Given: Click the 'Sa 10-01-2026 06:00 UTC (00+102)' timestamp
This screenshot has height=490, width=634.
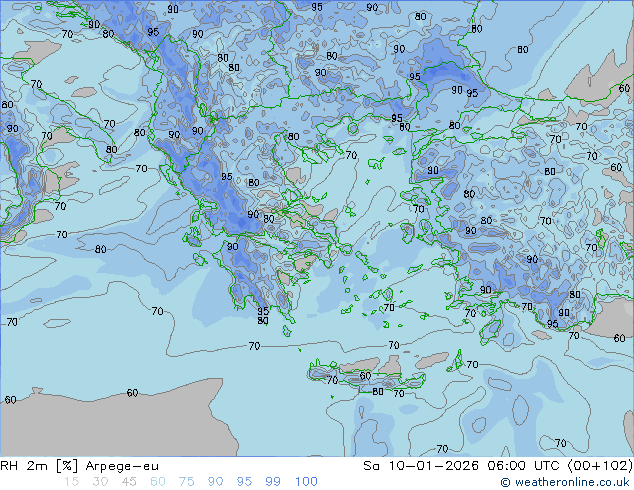Looking at the screenshot, I should (x=498, y=466).
